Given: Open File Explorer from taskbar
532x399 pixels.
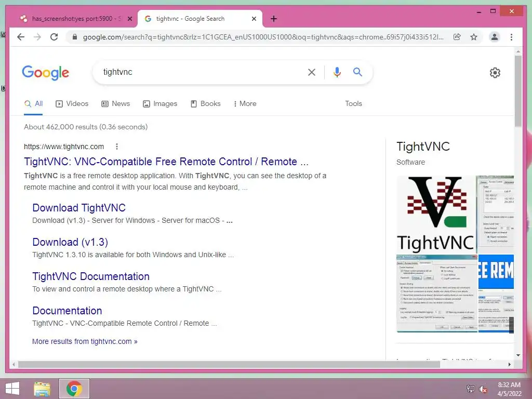Looking at the screenshot, I should (x=42, y=389).
